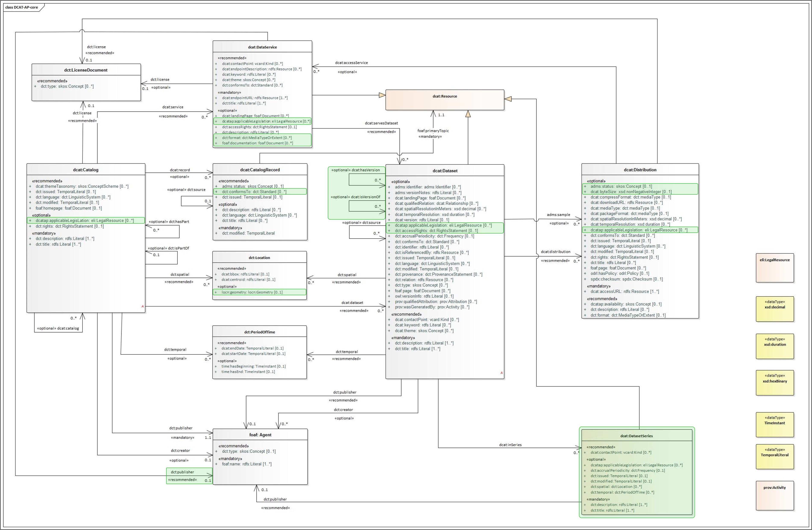812x530 pixels.
Task: Click the dcat:distribution association label
Action: (x=556, y=252)
